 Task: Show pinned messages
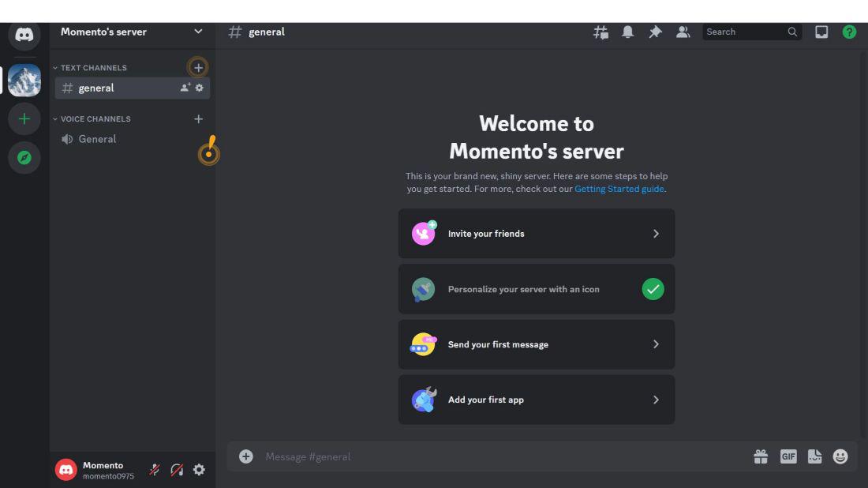click(x=655, y=32)
